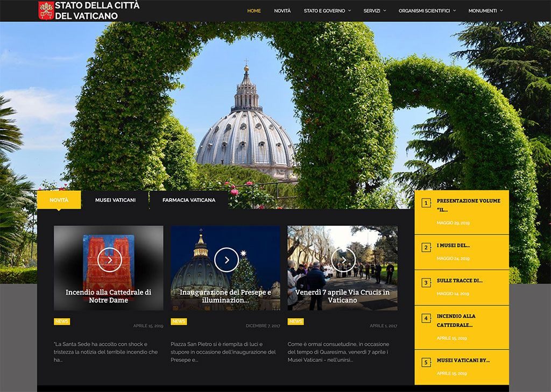Open Novità in the top navigation
The width and height of the screenshot is (551, 392).
pyautogui.click(x=282, y=11)
